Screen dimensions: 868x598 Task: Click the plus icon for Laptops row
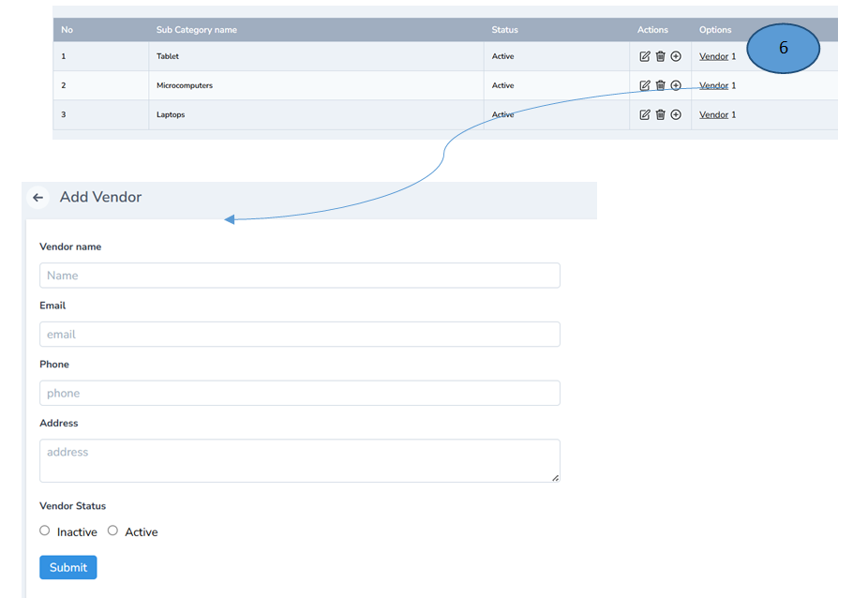tap(675, 114)
